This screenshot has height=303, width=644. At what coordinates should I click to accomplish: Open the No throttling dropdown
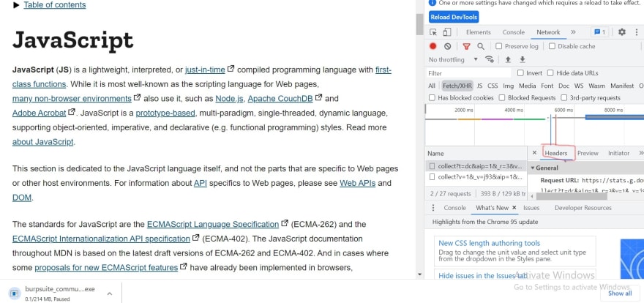click(453, 59)
